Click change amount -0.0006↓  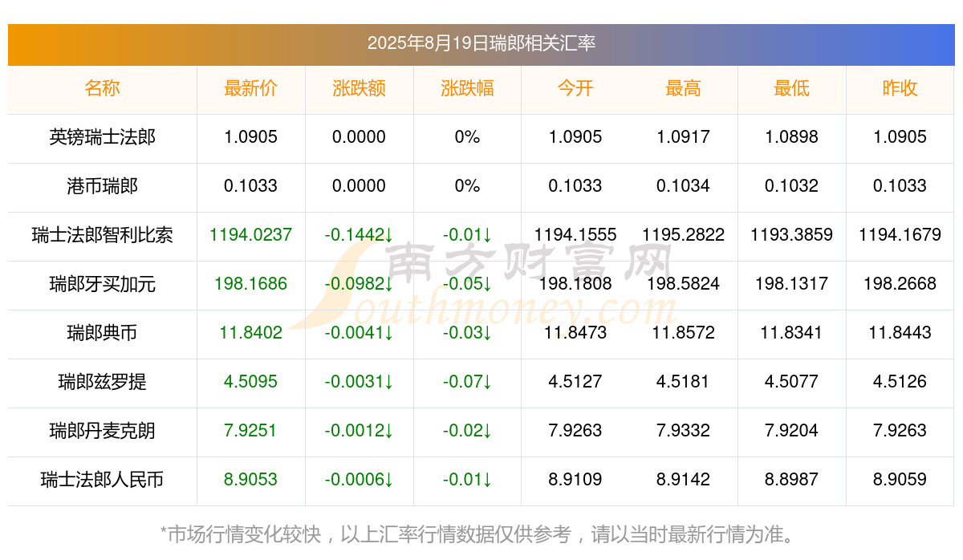click(x=359, y=480)
